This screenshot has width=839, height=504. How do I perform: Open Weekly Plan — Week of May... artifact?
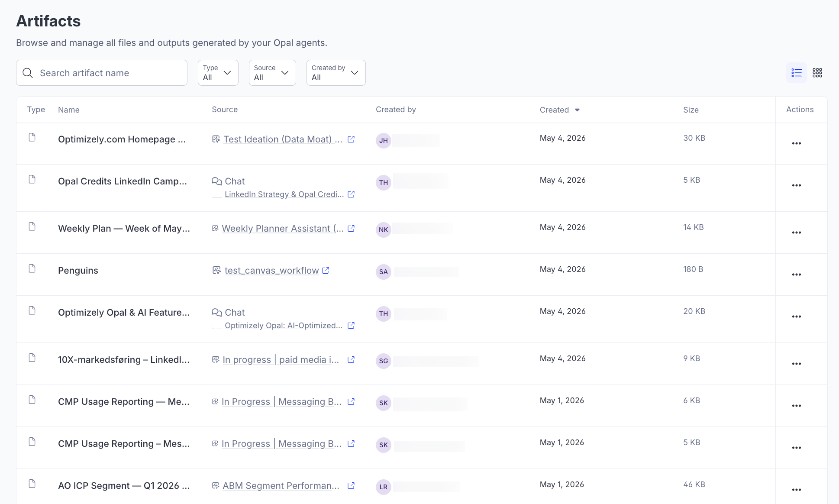[x=124, y=228]
